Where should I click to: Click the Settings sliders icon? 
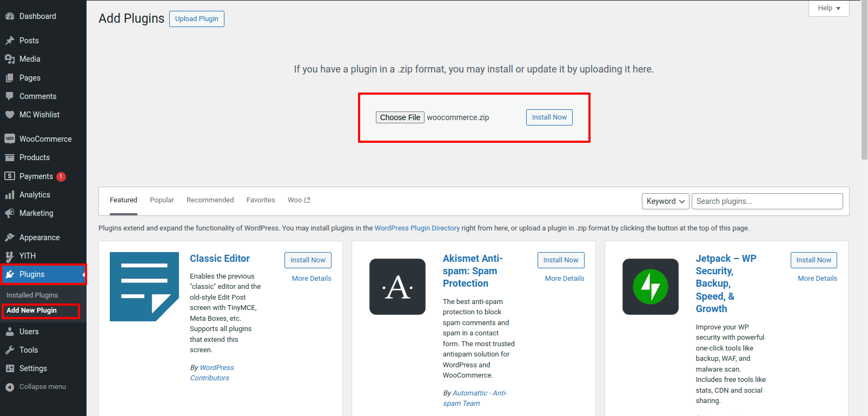(10, 368)
